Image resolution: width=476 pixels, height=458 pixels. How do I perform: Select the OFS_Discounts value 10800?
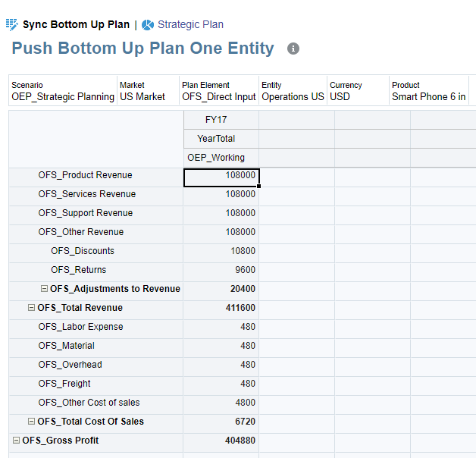(221, 253)
